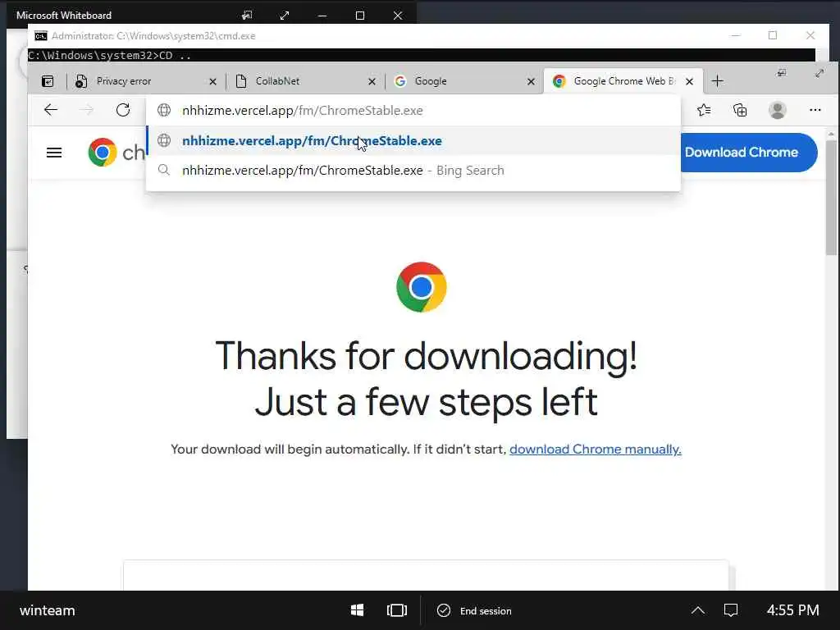Viewport: 840px width, 630px height.
Task: Close the cmd.exe Administrator window
Action: point(810,35)
